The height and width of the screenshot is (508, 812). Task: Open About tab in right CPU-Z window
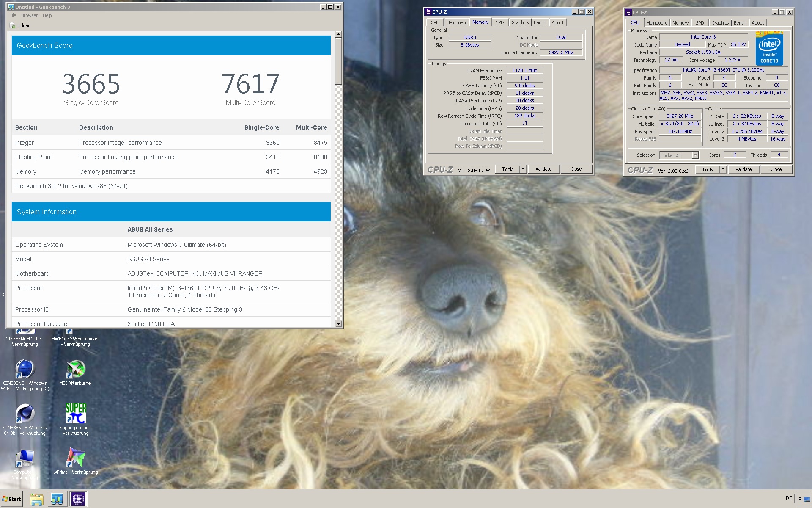click(757, 23)
